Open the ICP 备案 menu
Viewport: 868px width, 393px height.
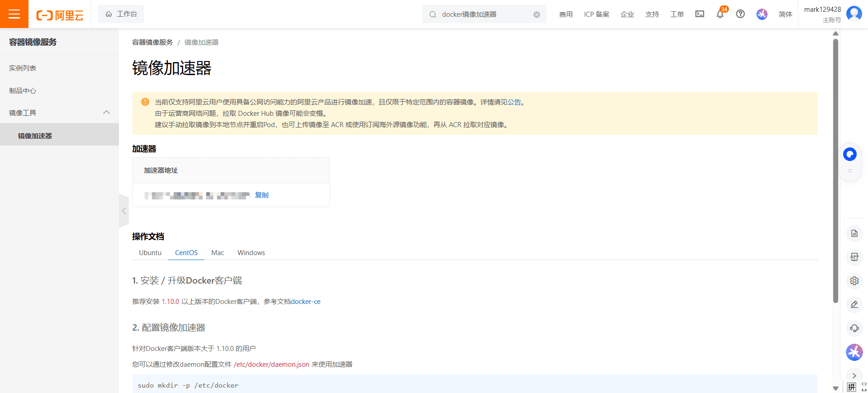596,14
